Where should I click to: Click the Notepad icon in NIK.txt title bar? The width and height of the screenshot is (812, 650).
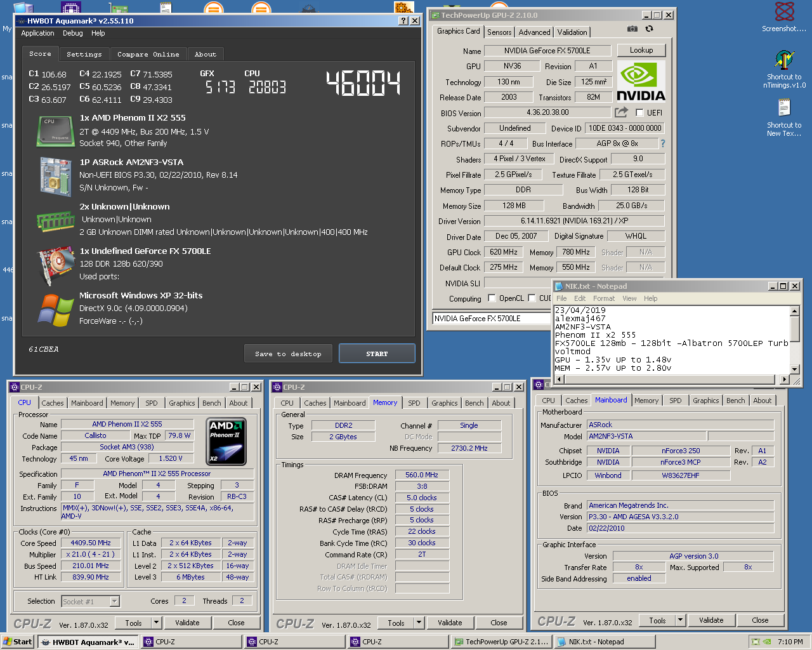pyautogui.click(x=559, y=286)
